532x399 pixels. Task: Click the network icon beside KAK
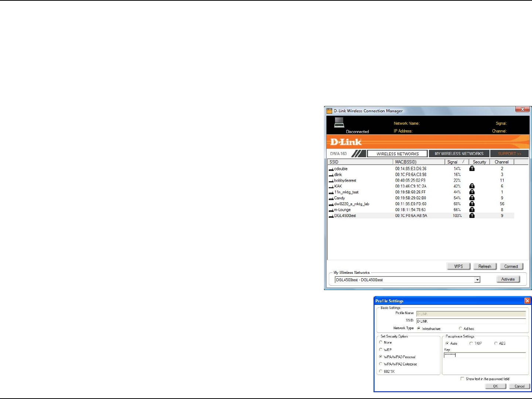click(331, 187)
